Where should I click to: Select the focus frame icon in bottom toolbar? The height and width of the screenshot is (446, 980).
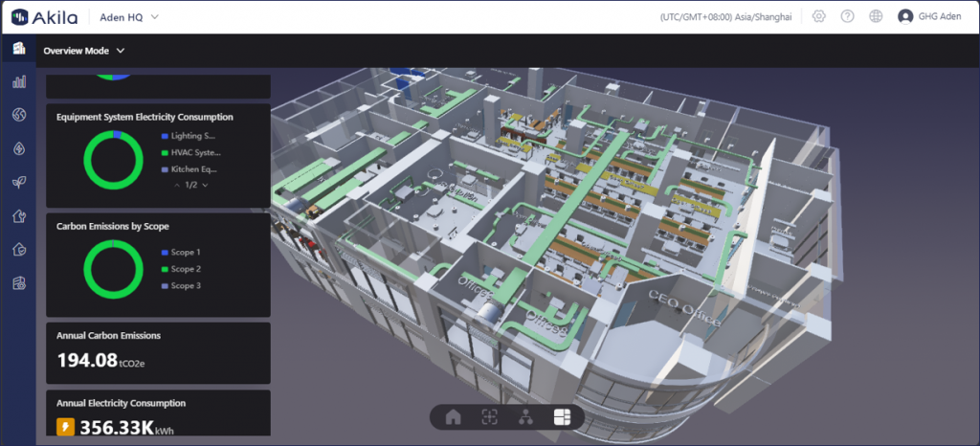(489, 416)
